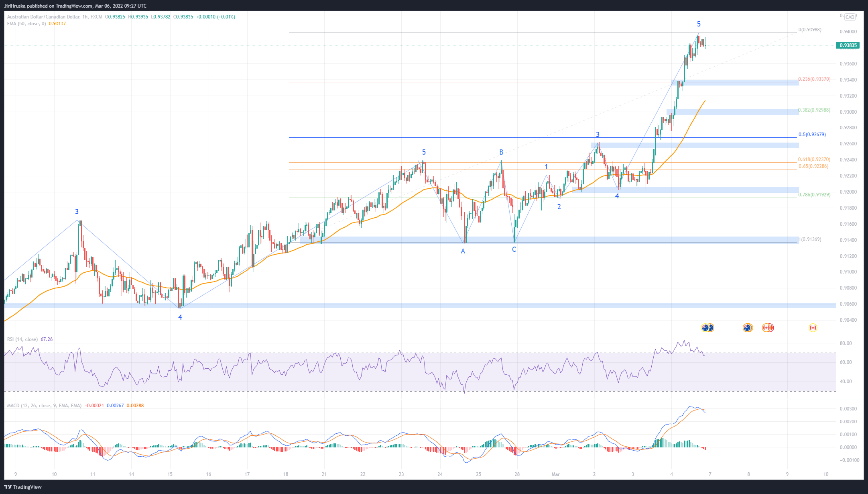This screenshot has width=868, height=494.
Task: Click the EMA value 0.93137 in legend
Action: click(57, 24)
